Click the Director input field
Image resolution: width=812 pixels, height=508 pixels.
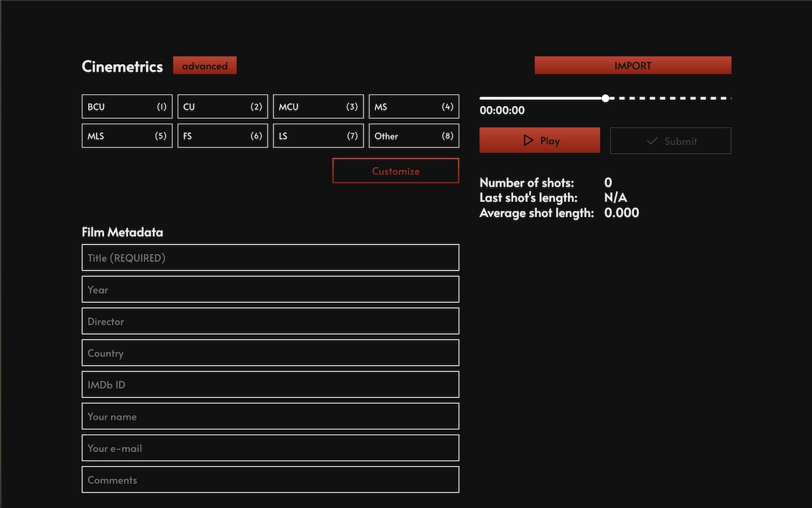click(x=270, y=321)
